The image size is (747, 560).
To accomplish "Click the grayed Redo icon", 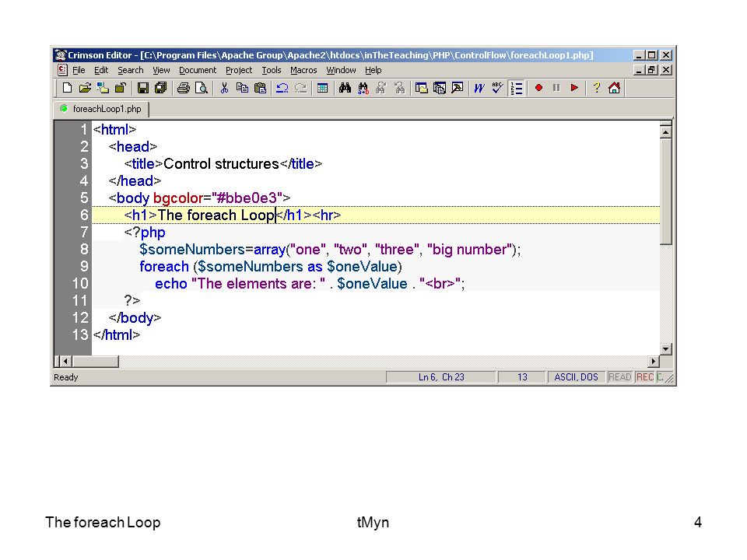I will pos(300,88).
